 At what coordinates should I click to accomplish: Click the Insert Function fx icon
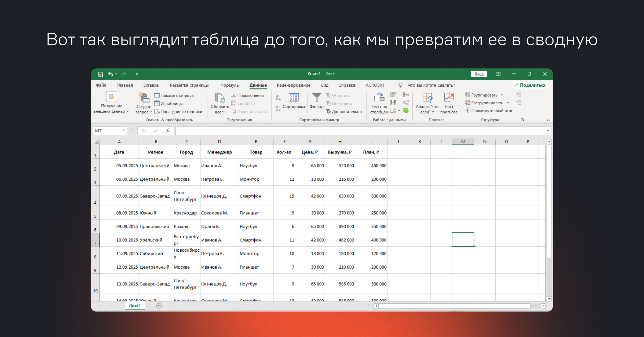tap(168, 131)
